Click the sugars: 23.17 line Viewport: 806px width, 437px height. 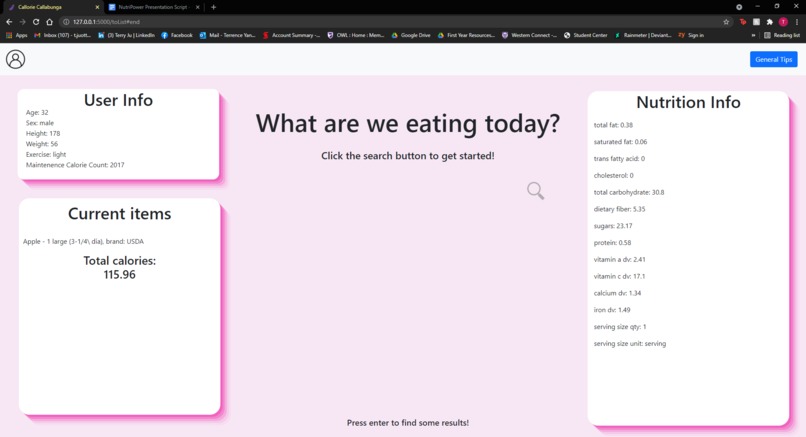[x=613, y=226]
